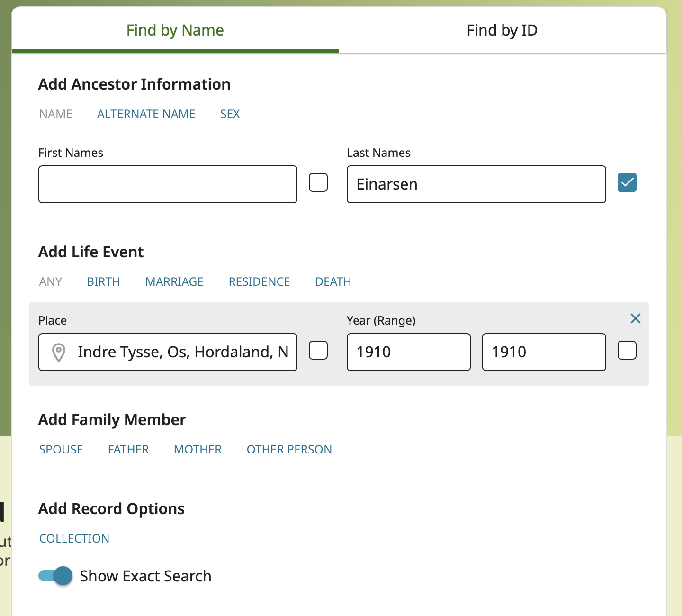The width and height of the screenshot is (682, 616).
Task: Add the SEX ancestor field
Action: tap(230, 114)
